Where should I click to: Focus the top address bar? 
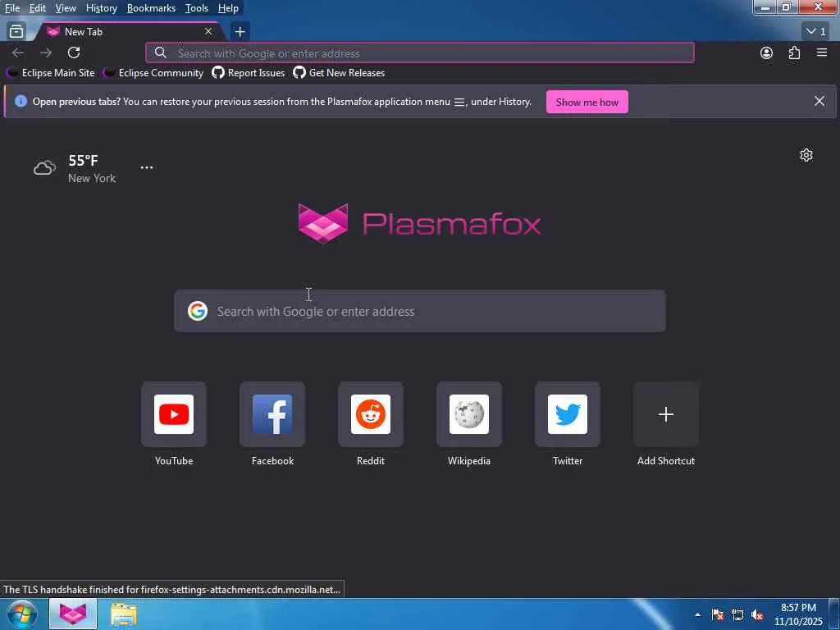[x=419, y=53]
